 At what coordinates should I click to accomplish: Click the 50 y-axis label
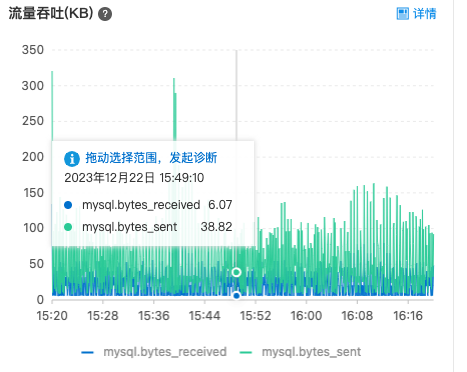36,264
